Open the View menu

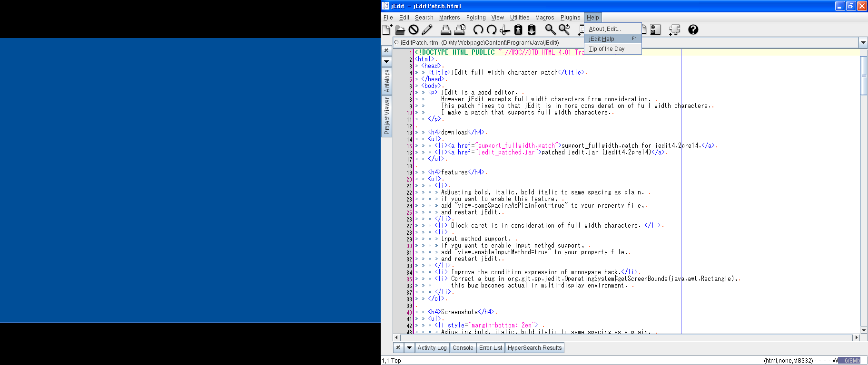point(498,18)
